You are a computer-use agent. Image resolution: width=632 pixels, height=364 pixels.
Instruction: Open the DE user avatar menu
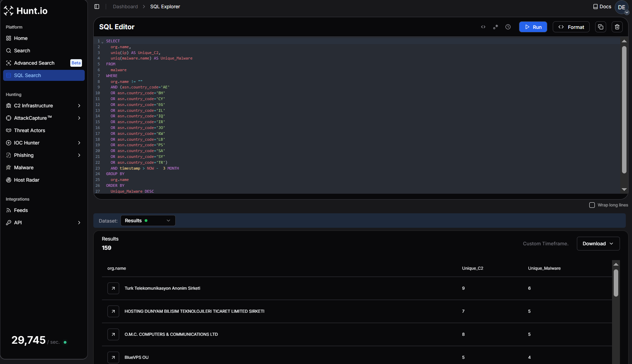pos(622,7)
